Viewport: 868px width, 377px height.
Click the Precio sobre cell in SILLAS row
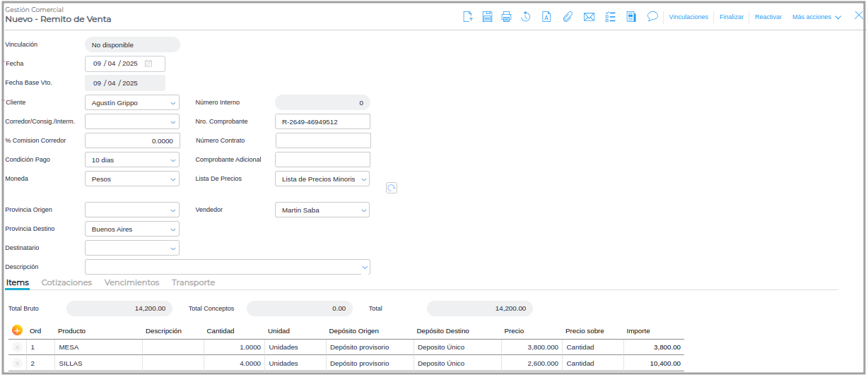point(593,364)
